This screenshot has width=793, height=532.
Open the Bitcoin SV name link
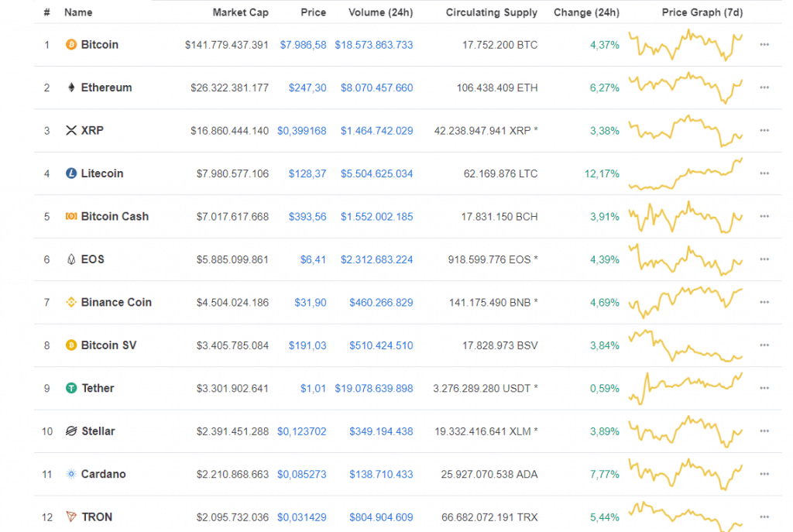coord(108,345)
